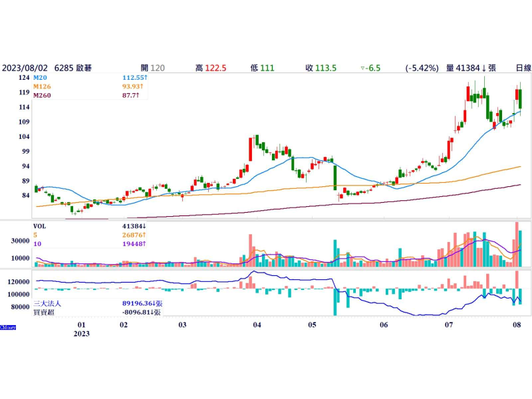Click the down triangle change indicator
532x399 pixels.
pos(362,68)
